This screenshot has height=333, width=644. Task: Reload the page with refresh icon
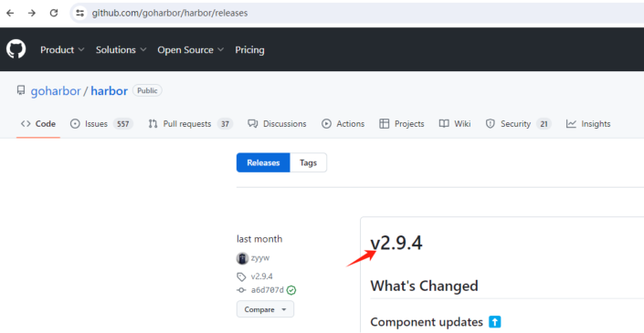coord(54,13)
